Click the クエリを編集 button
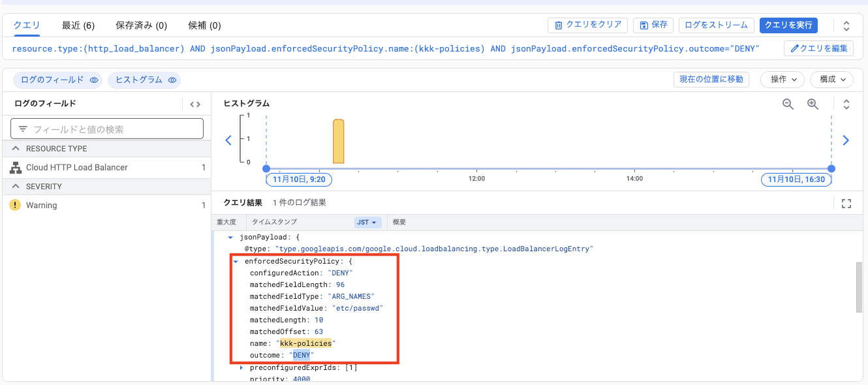The image size is (868, 385). (x=818, y=48)
